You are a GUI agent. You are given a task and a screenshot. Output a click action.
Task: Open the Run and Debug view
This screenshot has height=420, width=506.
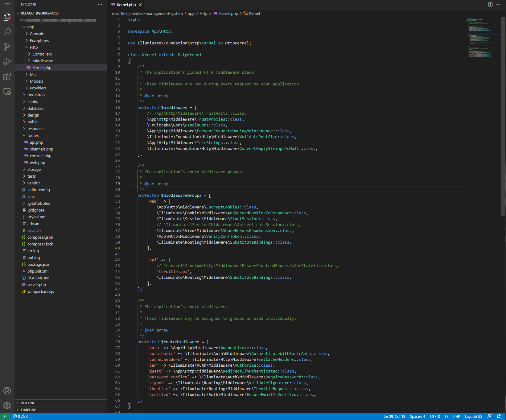pos(7,62)
